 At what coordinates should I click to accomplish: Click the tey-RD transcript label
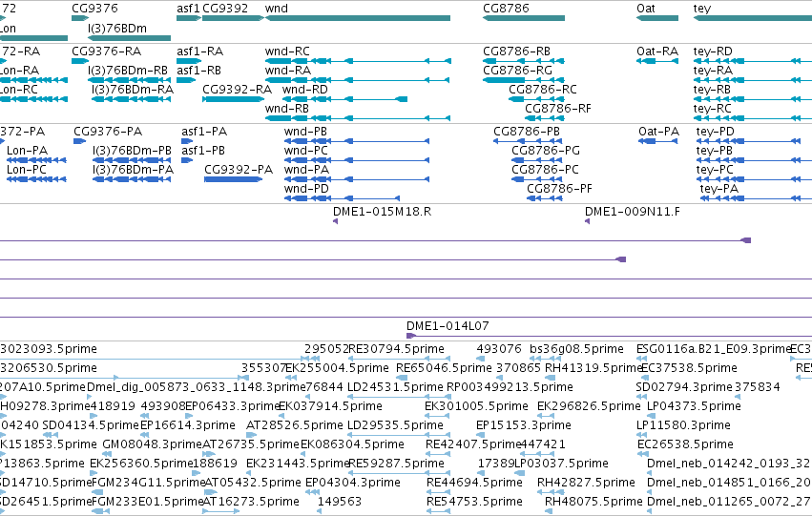713,52
